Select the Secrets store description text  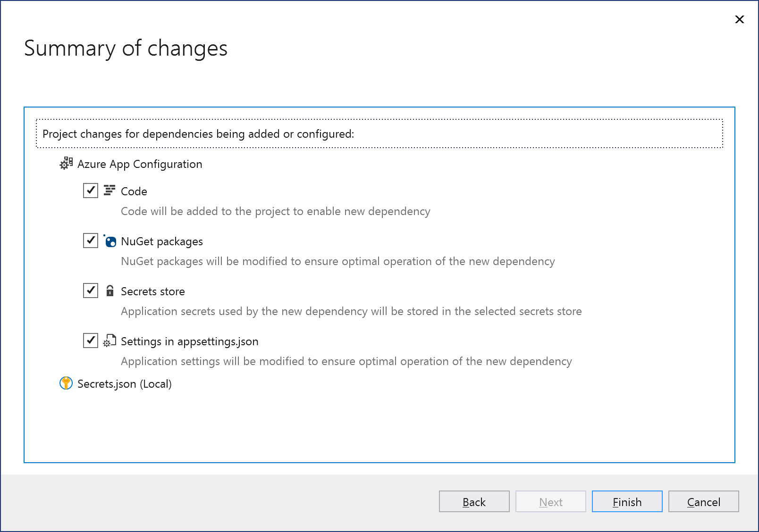(351, 311)
